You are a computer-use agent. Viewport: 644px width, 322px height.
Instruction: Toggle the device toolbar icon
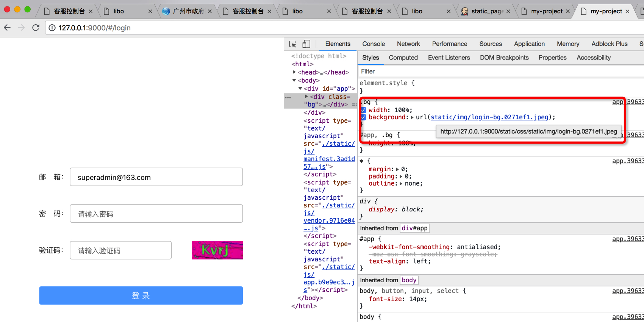click(x=306, y=44)
